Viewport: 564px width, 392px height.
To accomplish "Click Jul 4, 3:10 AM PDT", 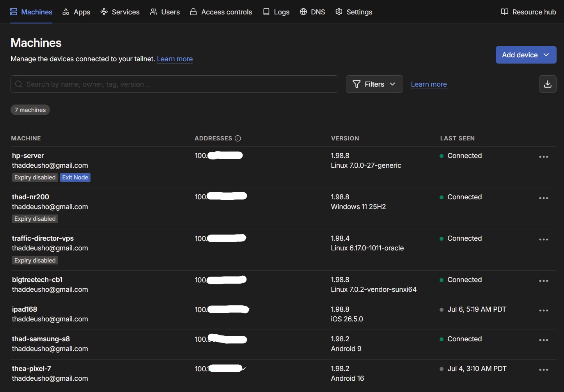I will [x=477, y=369].
